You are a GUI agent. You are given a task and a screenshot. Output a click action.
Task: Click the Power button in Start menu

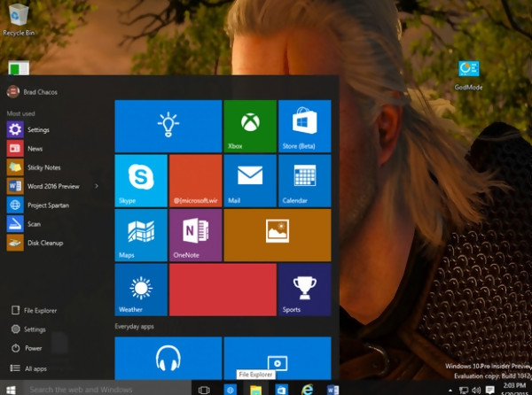tap(33, 348)
